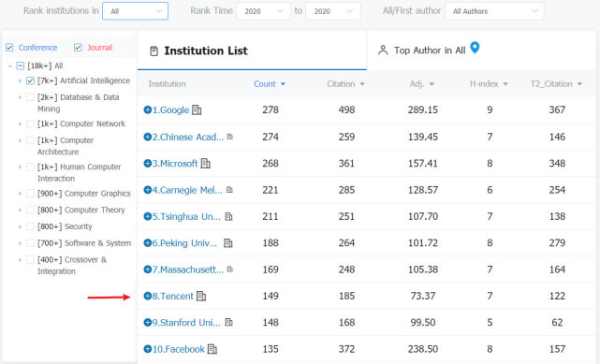Toggle the Journal checkbox
600x364 pixels.
point(78,48)
